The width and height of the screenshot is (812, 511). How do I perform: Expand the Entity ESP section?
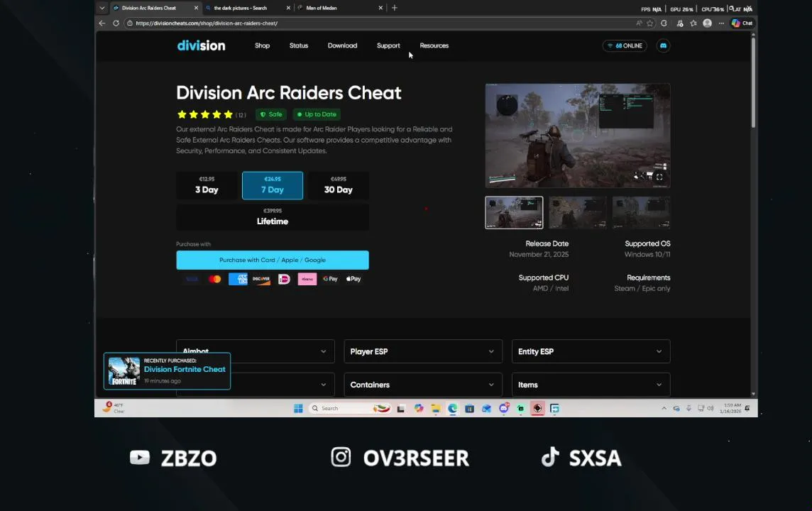(x=591, y=351)
